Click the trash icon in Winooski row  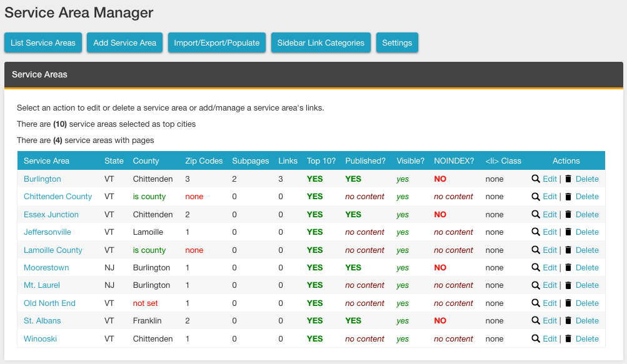(x=568, y=338)
